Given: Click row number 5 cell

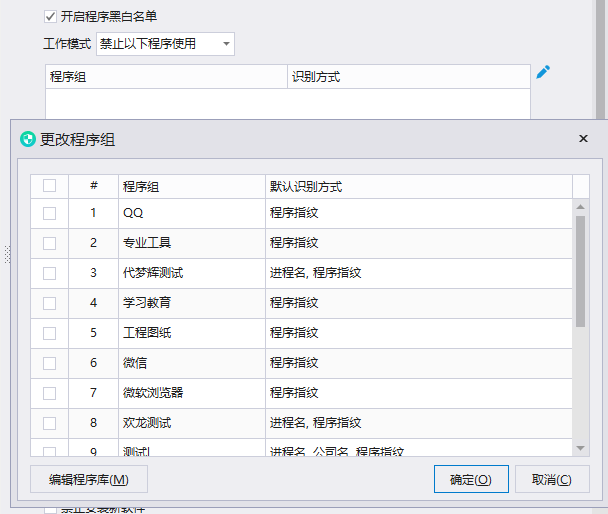Looking at the screenshot, I should click(93, 333).
